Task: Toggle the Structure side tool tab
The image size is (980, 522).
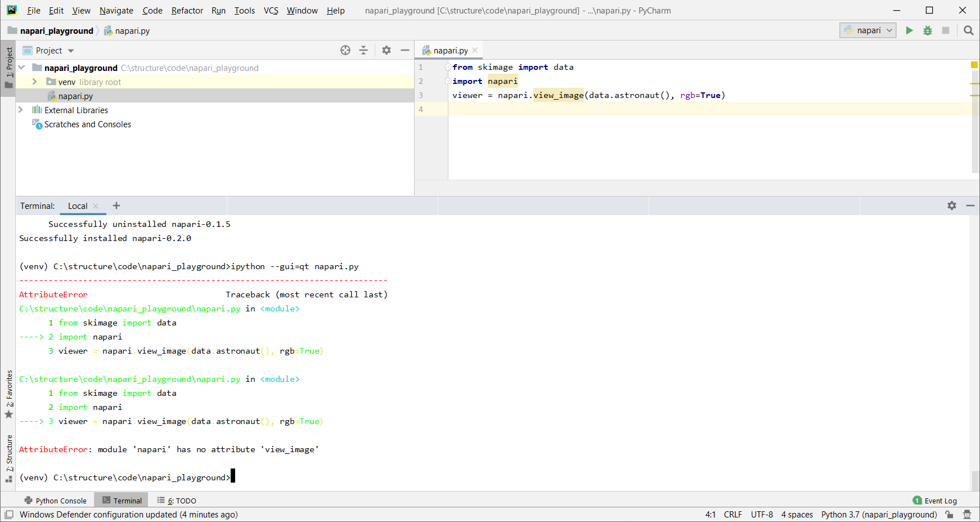Action: [x=8, y=458]
